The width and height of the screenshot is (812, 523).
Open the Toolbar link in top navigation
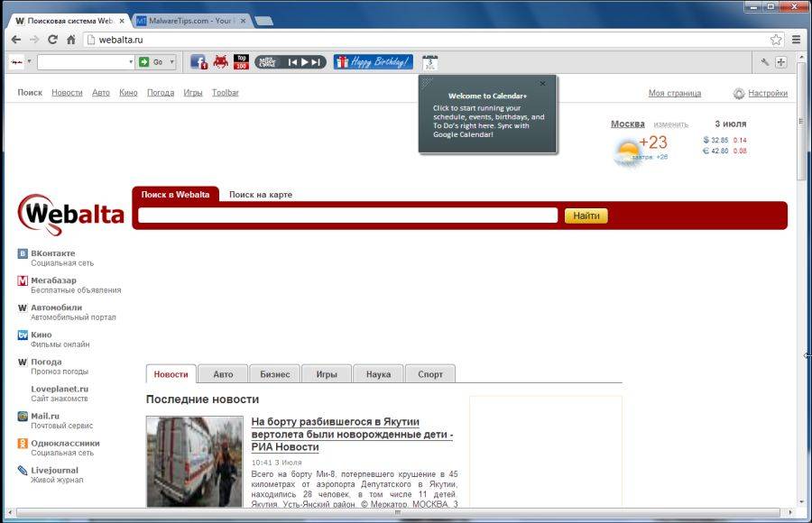[226, 93]
